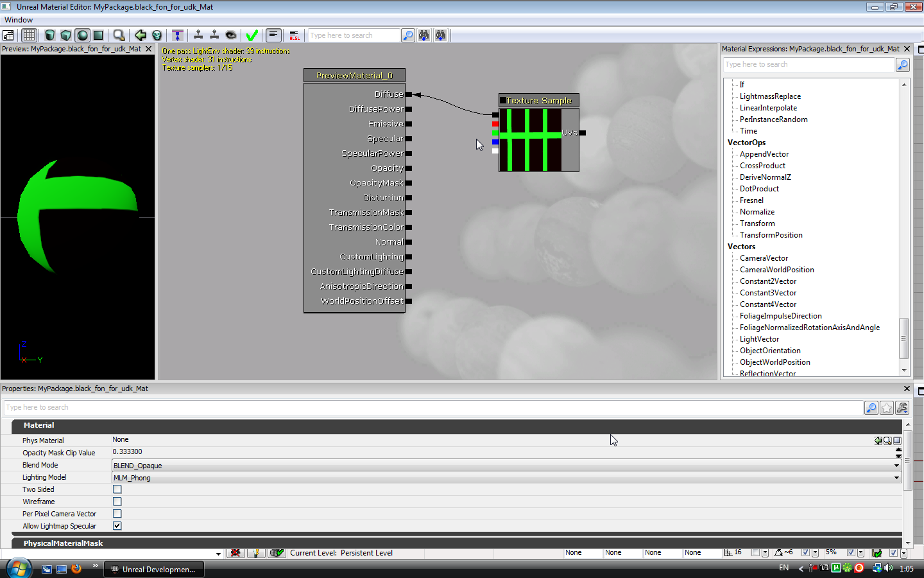Click the HLSL view source icon
The height and width of the screenshot is (578, 924).
294,35
